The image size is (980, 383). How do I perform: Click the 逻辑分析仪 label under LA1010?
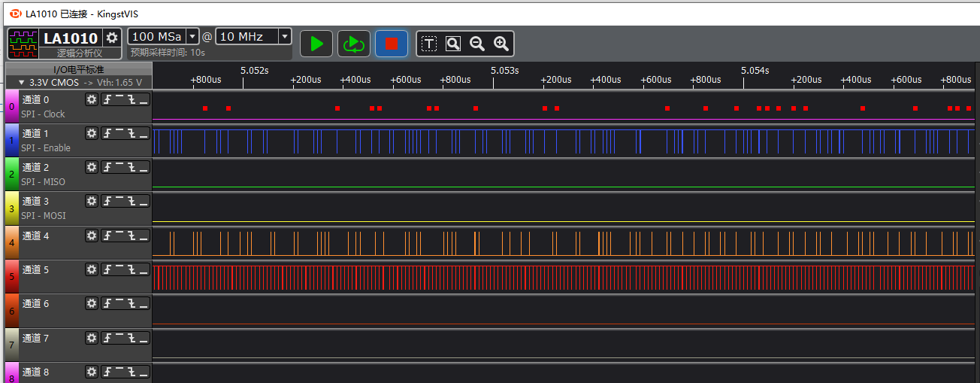point(79,53)
